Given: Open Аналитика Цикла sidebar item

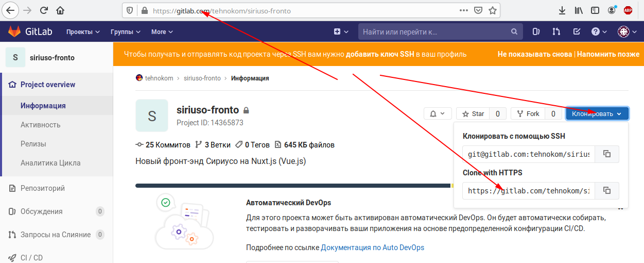Looking at the screenshot, I should pos(57,163).
